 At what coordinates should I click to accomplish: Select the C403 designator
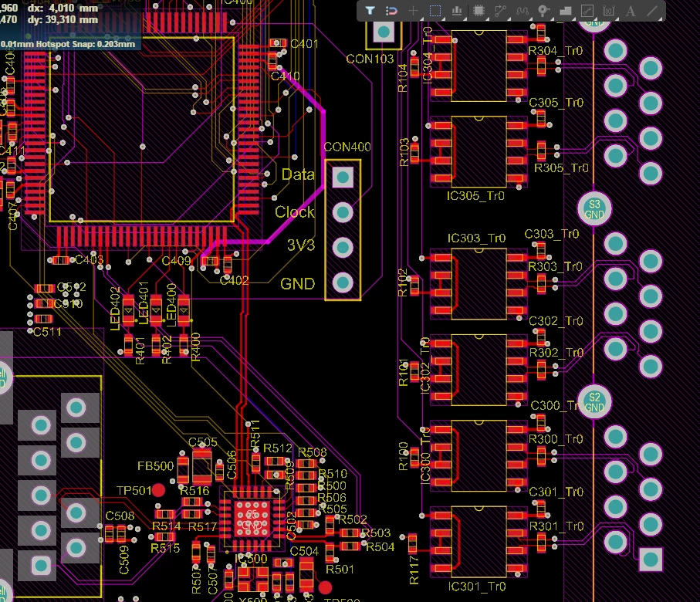[90, 260]
